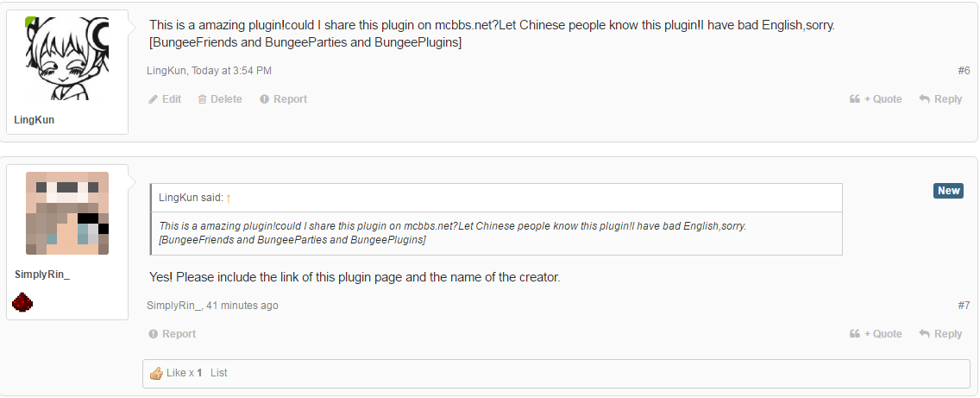Click the 'Today at 3:54 PM' timestamp

(x=233, y=71)
